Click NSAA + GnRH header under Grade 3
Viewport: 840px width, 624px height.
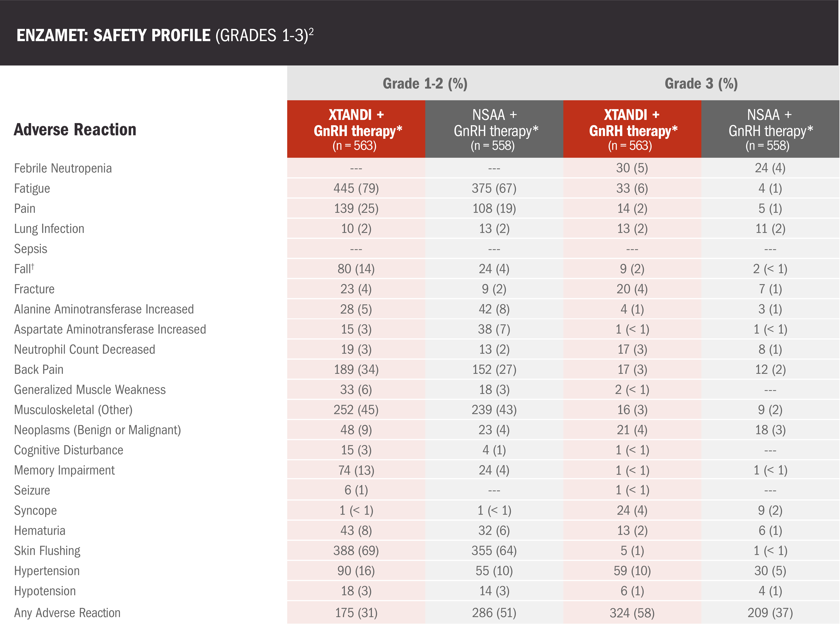pos(770,130)
